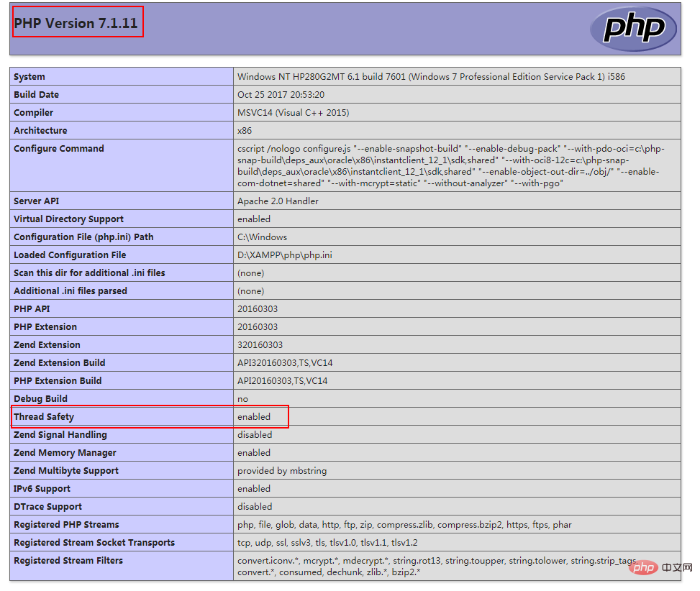Screen dimensions: 700x591
Task: Click the Registered Stream Socket Transports value
Action: pyautogui.click(x=327, y=543)
